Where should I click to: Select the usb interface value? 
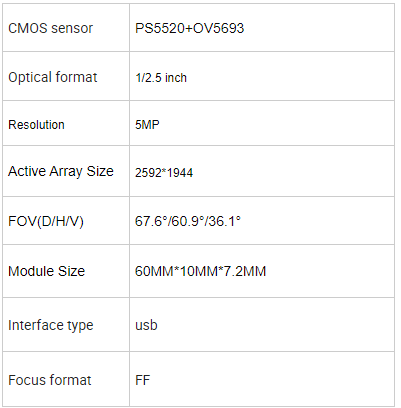tap(146, 325)
